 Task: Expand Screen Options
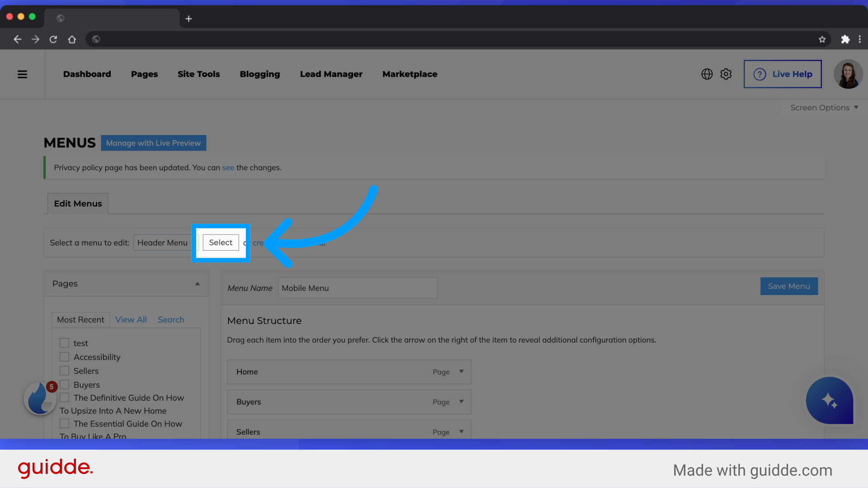pos(823,108)
